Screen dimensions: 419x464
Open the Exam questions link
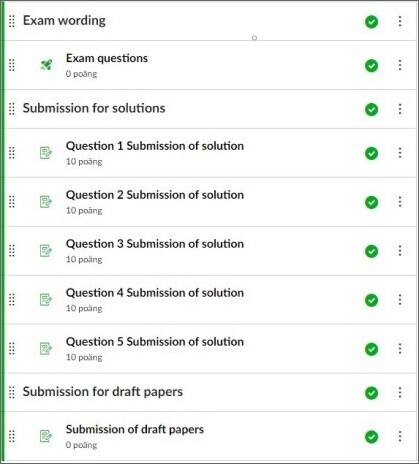107,58
